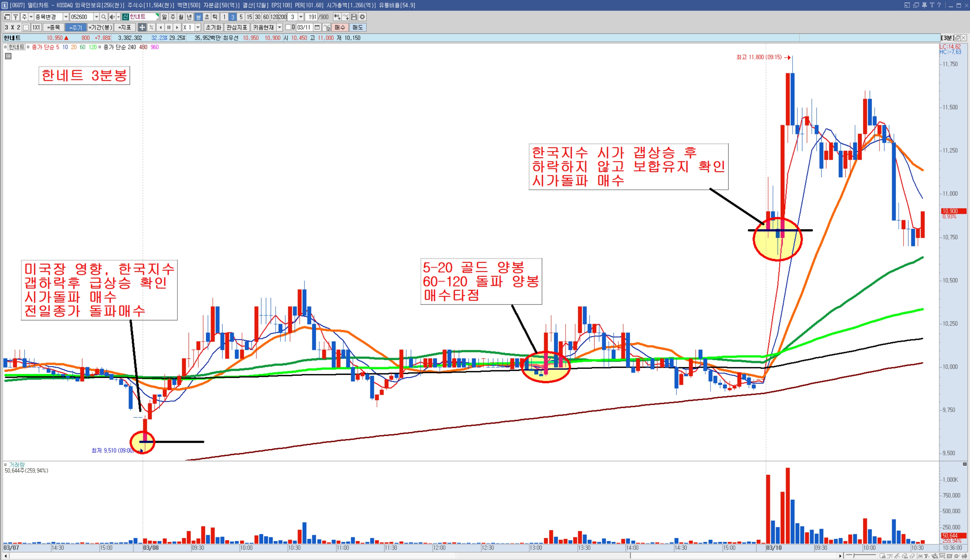Click the 초기화 reset button

click(x=213, y=27)
